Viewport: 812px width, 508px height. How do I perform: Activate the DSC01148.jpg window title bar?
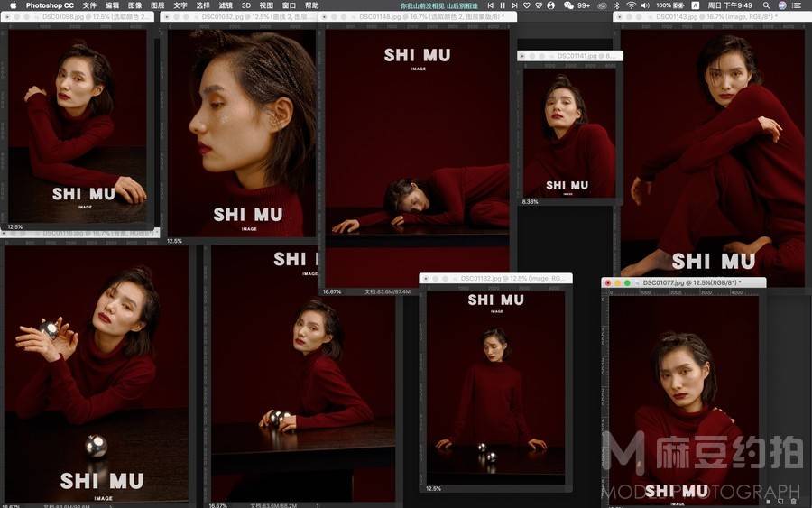pos(418,16)
